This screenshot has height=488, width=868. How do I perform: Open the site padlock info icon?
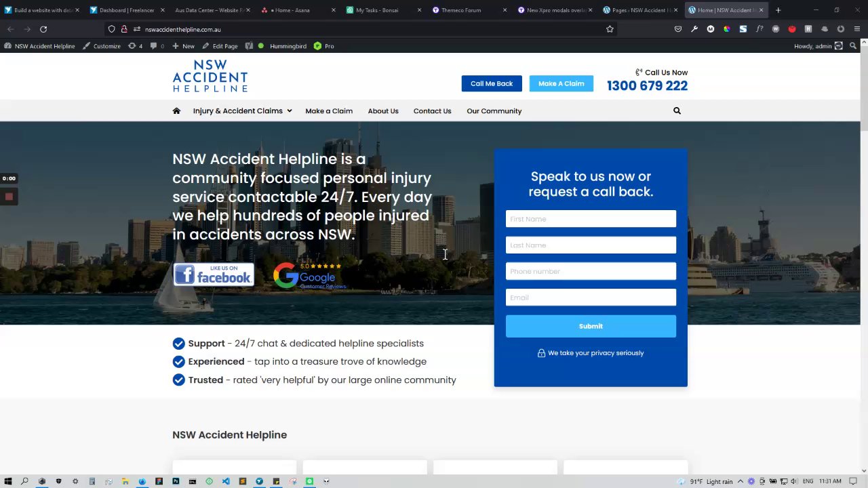[x=124, y=29]
